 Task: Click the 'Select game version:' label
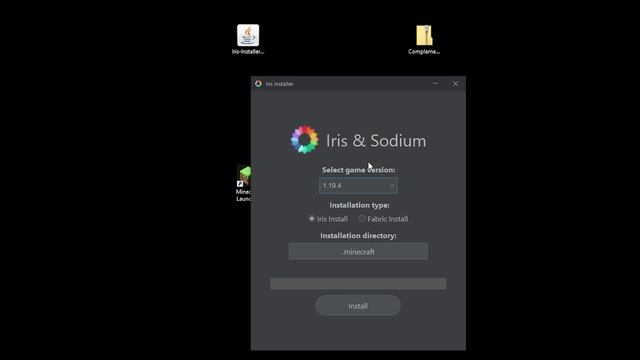(x=358, y=170)
